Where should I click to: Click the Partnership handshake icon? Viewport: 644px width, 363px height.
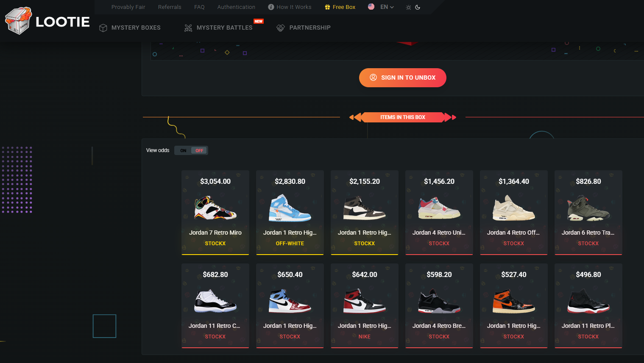click(281, 28)
